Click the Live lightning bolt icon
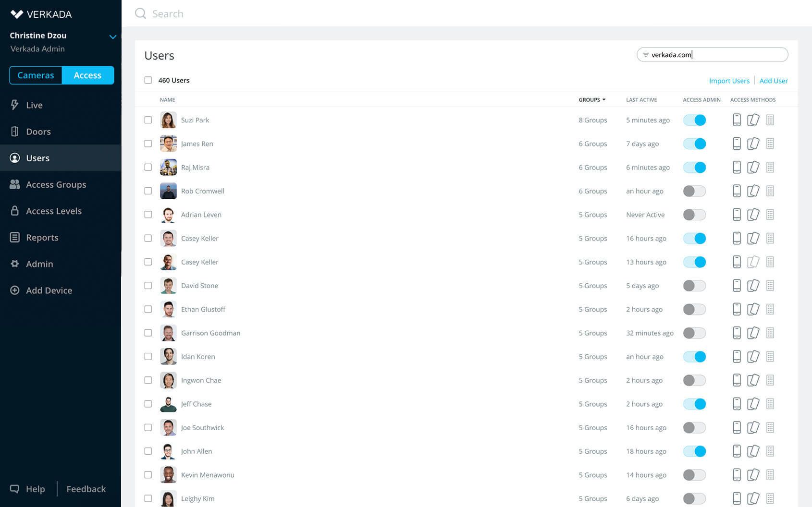 pyautogui.click(x=15, y=105)
